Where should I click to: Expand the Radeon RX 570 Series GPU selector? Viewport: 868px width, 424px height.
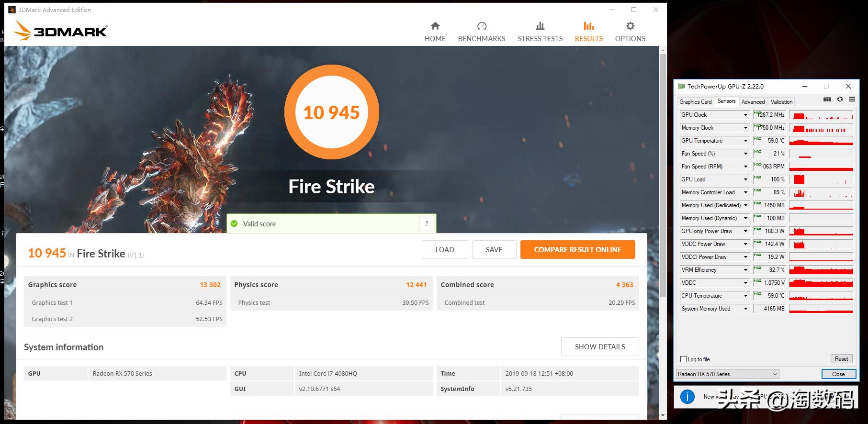pyautogui.click(x=728, y=374)
